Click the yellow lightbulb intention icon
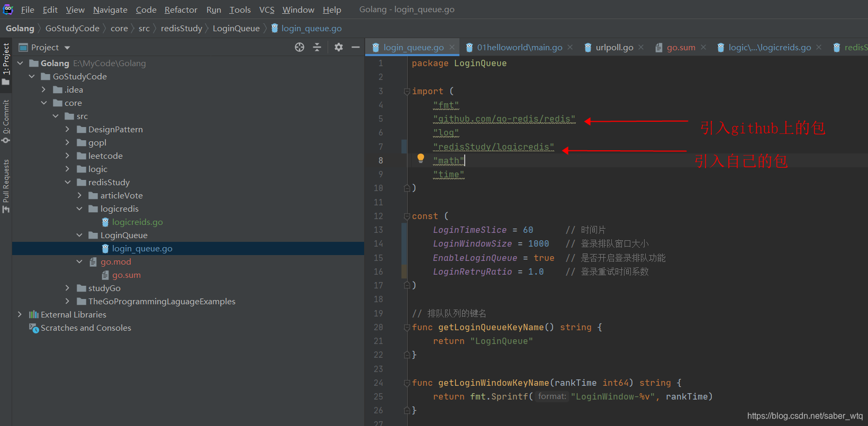 click(x=421, y=158)
